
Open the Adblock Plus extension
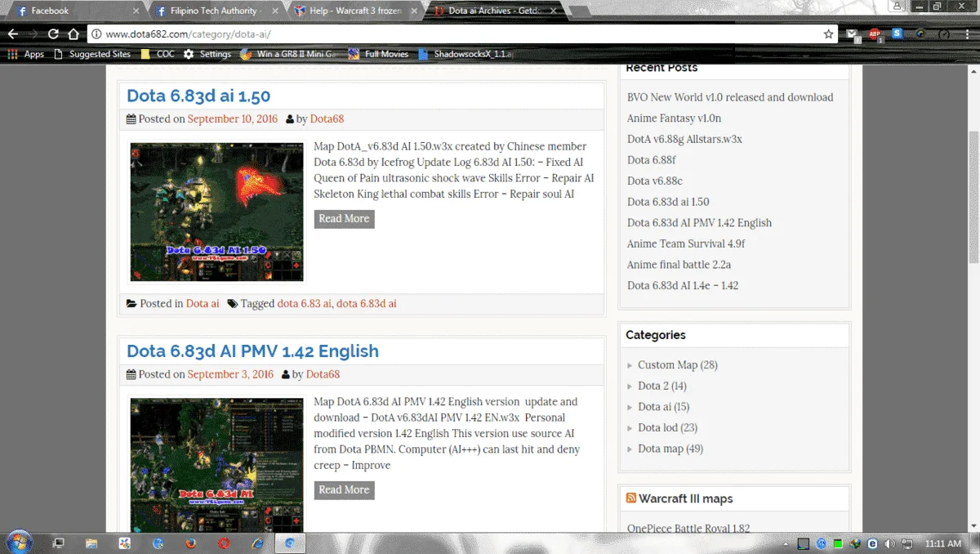pos(875,34)
